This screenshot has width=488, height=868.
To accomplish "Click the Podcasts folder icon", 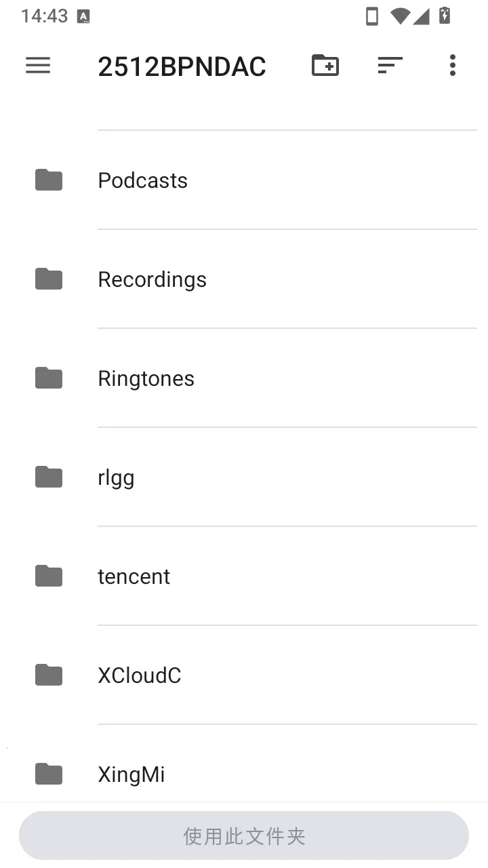I will [49, 180].
